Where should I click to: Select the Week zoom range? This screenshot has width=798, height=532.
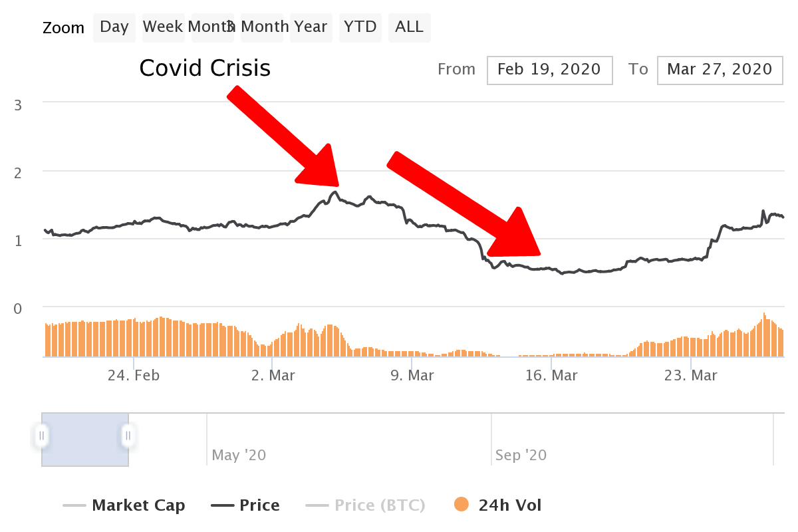pyautogui.click(x=163, y=27)
